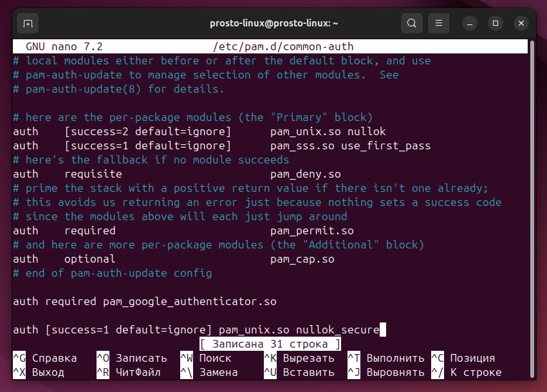Close the terminal window
Viewport: 547px width, 392px height.
521,23
